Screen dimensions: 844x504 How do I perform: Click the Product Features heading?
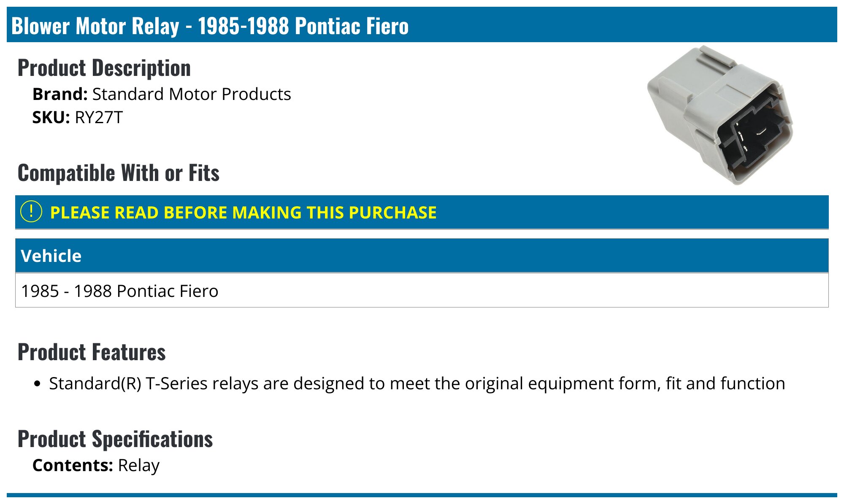[92, 352]
